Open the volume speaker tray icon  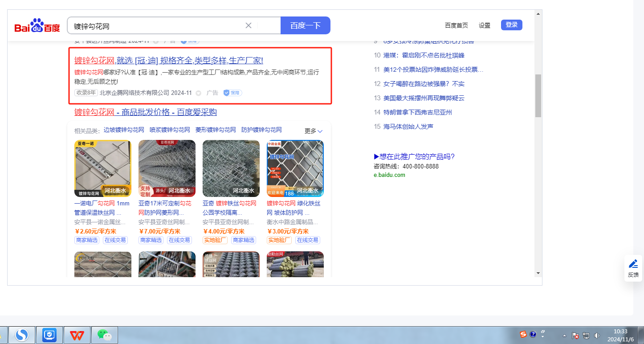point(597,336)
